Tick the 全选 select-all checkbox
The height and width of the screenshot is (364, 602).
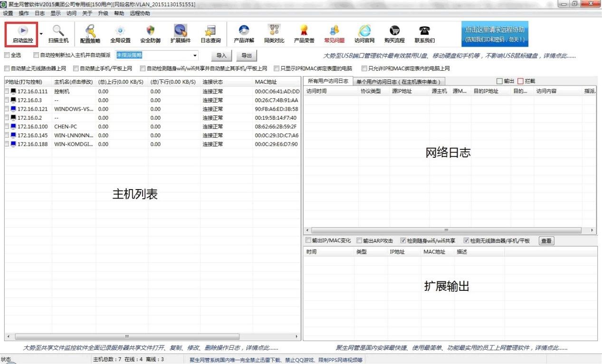click(7, 55)
